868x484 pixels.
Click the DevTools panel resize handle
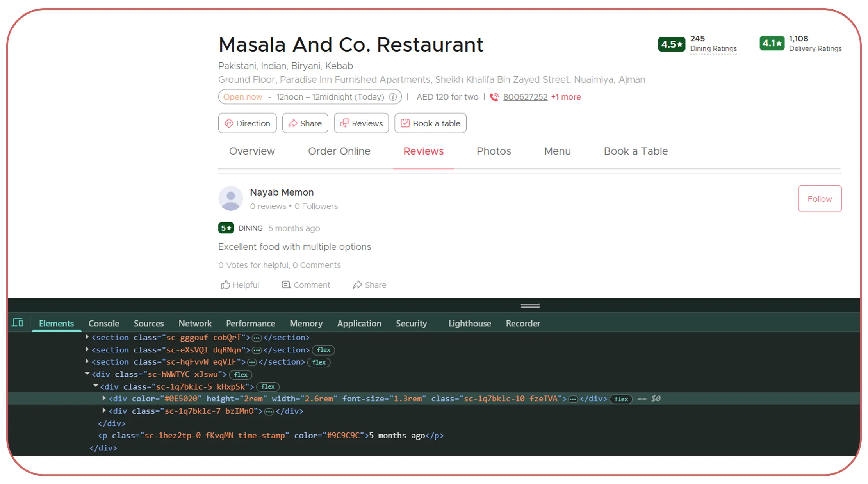(530, 306)
